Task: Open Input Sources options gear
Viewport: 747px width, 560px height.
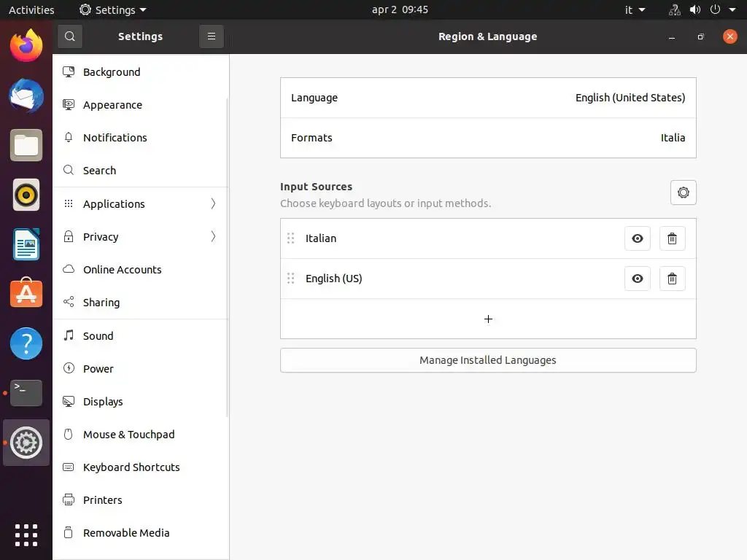Action: [683, 192]
